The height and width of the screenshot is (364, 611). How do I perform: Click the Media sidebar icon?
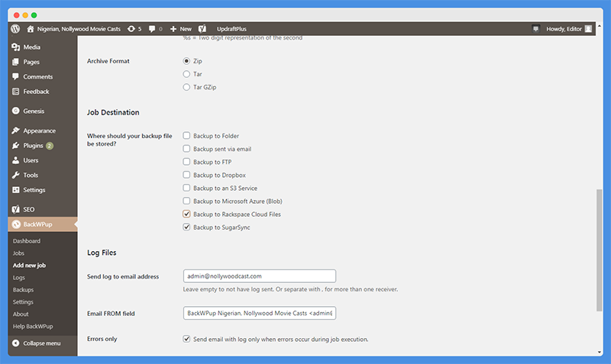(15, 47)
